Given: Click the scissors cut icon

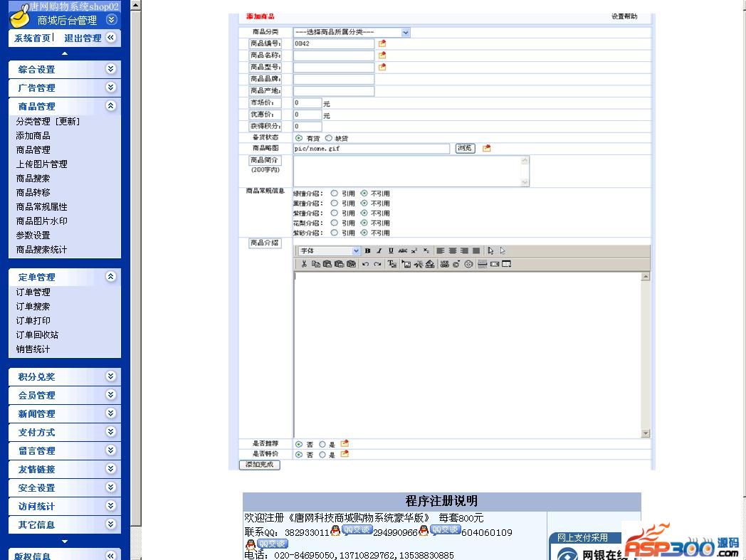Looking at the screenshot, I should [x=303, y=264].
